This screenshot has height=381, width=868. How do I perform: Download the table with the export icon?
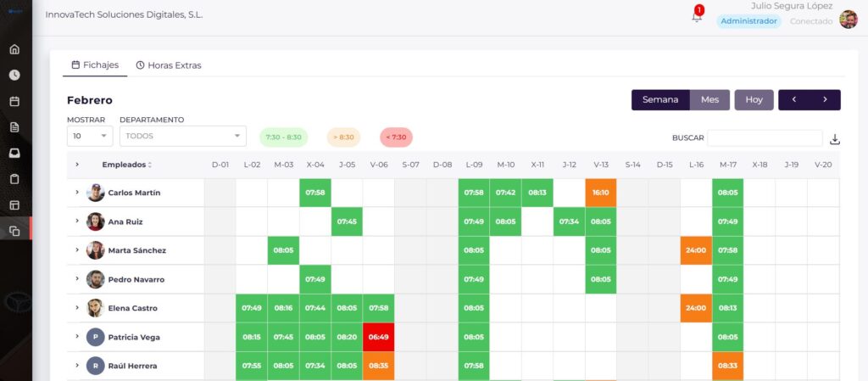tap(835, 139)
